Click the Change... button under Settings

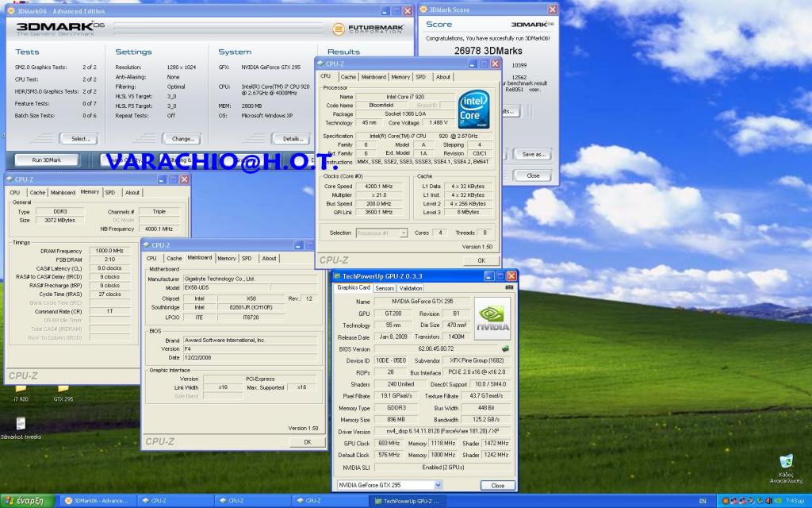click(183, 139)
